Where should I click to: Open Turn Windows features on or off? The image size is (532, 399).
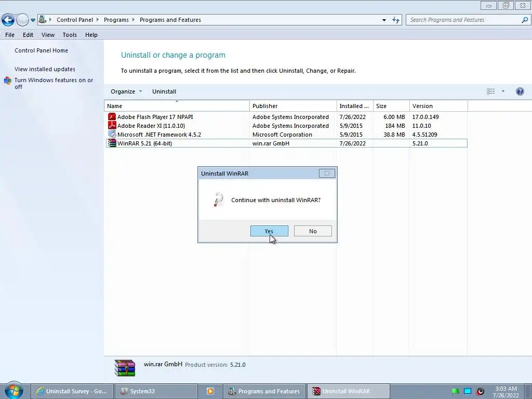tap(54, 83)
